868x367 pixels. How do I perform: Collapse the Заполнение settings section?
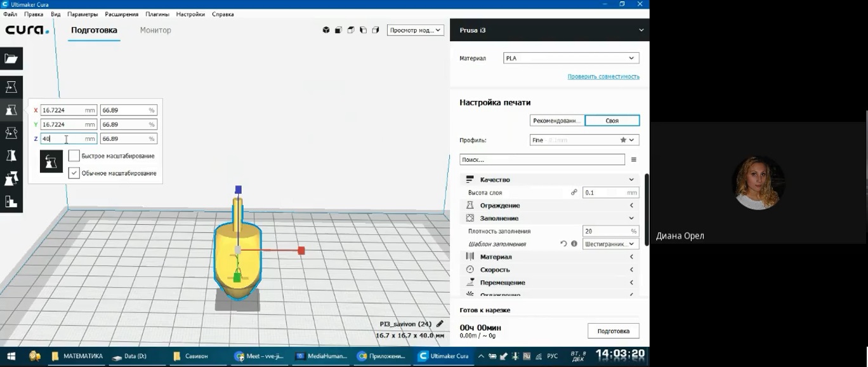click(x=549, y=218)
